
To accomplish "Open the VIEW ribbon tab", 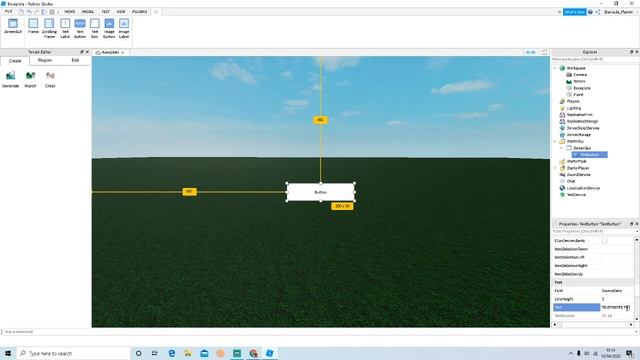I will point(121,12).
